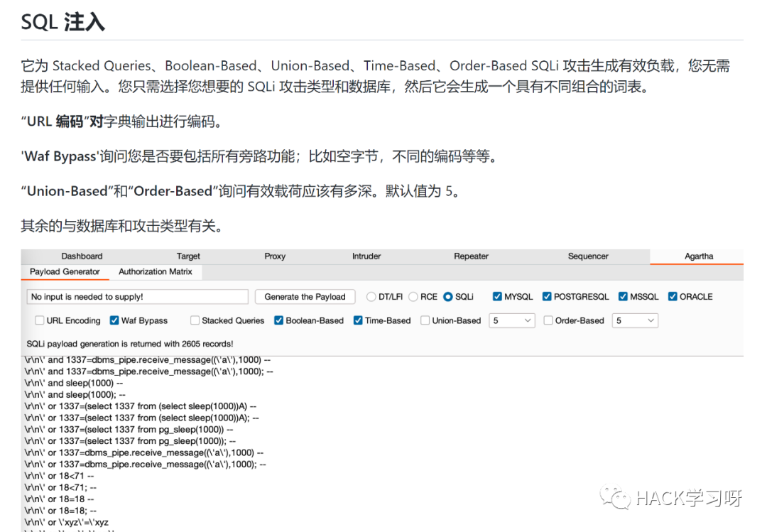Uncheck the Boolean-Based checkbox
Viewport: 767px width, 532px height.
click(x=279, y=320)
